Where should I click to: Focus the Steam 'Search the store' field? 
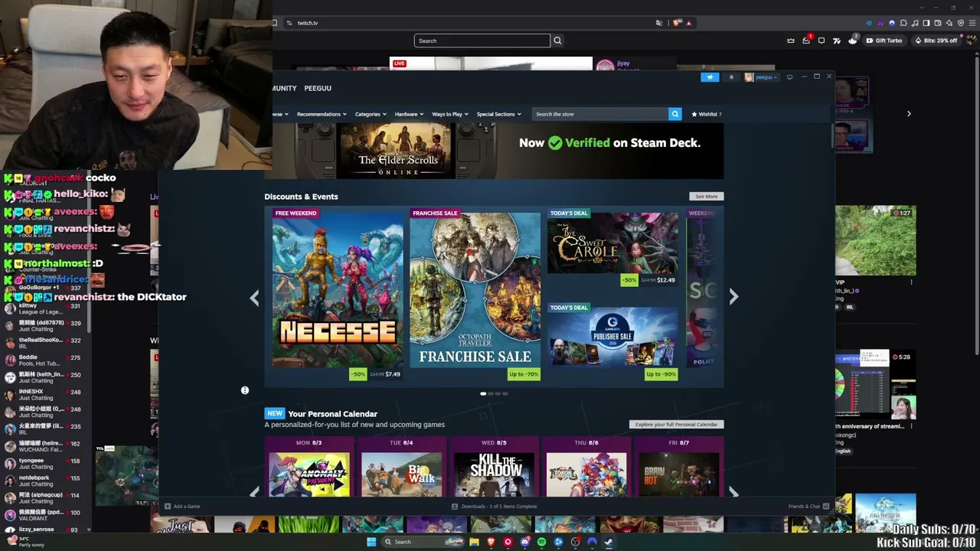click(x=600, y=114)
